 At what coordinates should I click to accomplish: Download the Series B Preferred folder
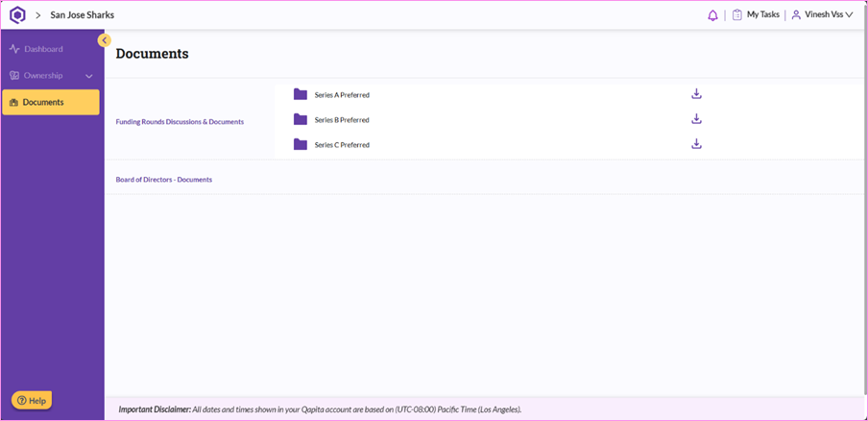pyautogui.click(x=696, y=118)
